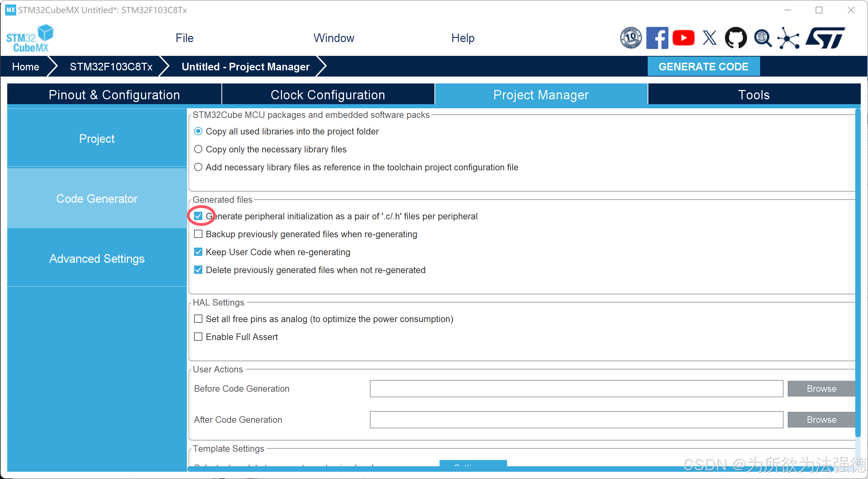Click the After Code Generation input field
The width and height of the screenshot is (868, 479).
point(576,420)
